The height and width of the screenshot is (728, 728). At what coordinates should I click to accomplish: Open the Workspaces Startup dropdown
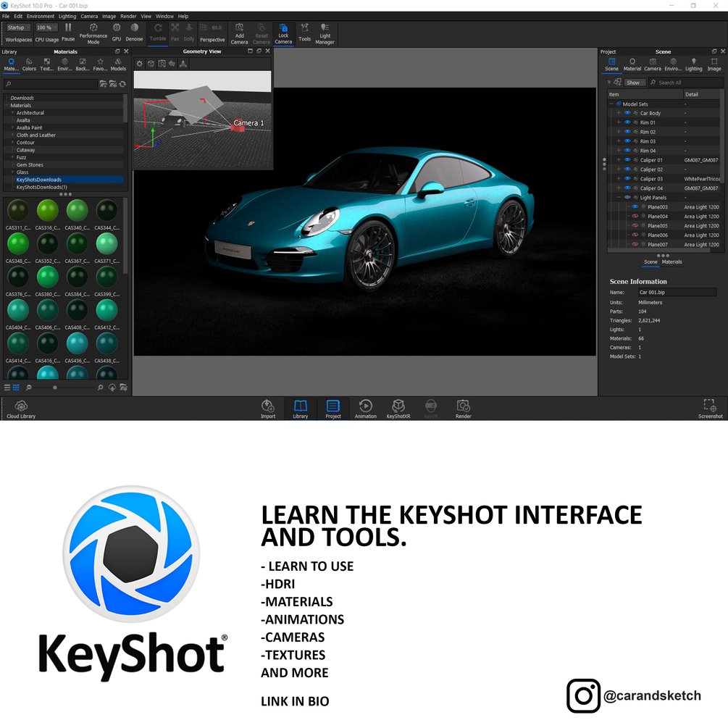(x=19, y=28)
